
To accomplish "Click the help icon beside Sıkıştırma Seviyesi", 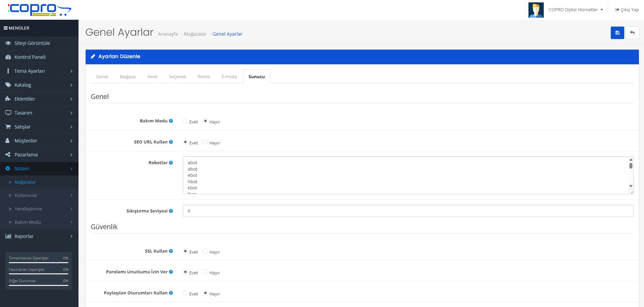I will point(171,211).
